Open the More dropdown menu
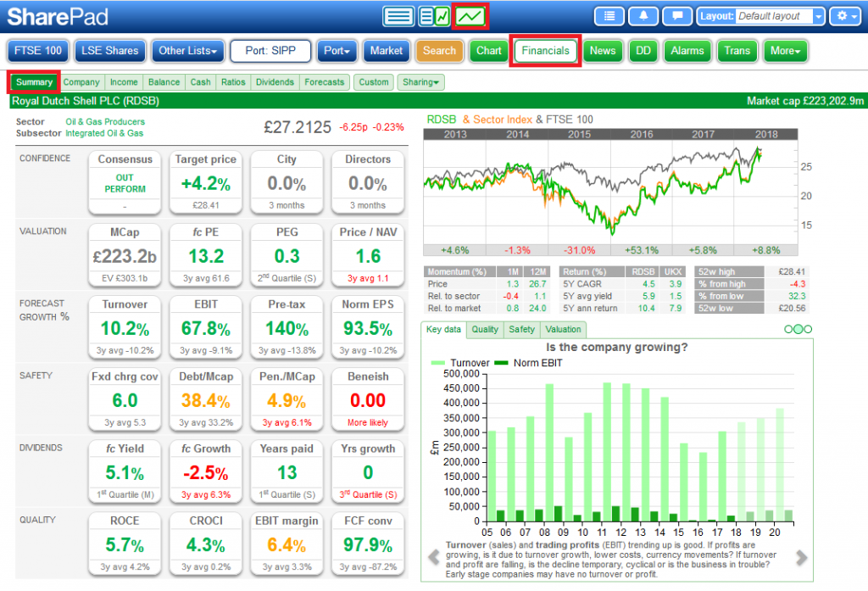This screenshot has width=868, height=591. click(785, 51)
